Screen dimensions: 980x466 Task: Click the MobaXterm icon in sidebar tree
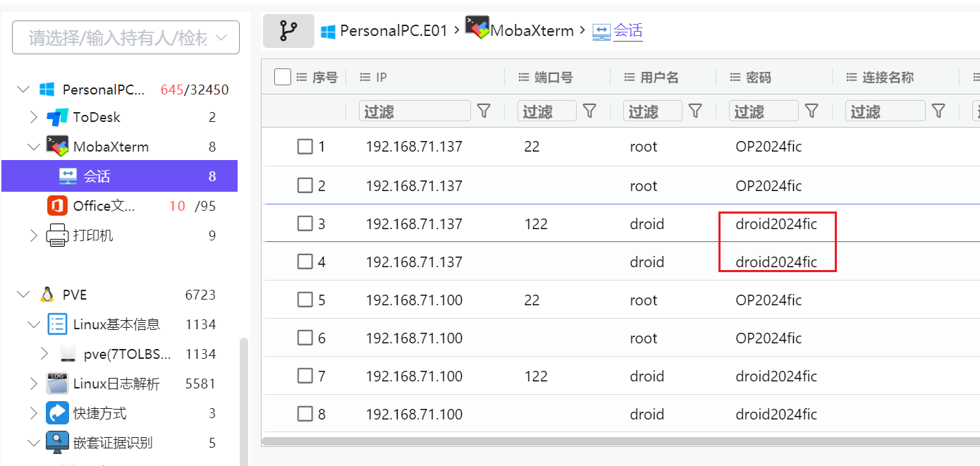coord(57,147)
